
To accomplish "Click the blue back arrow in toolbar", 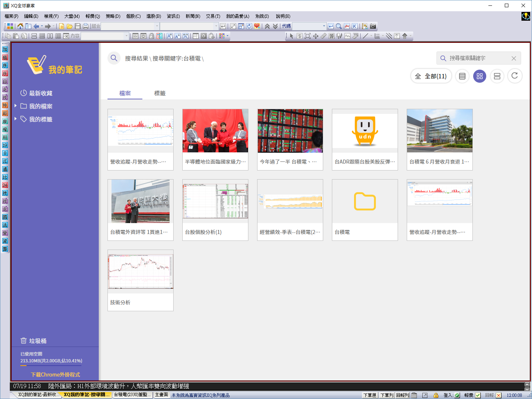I will point(36,26).
